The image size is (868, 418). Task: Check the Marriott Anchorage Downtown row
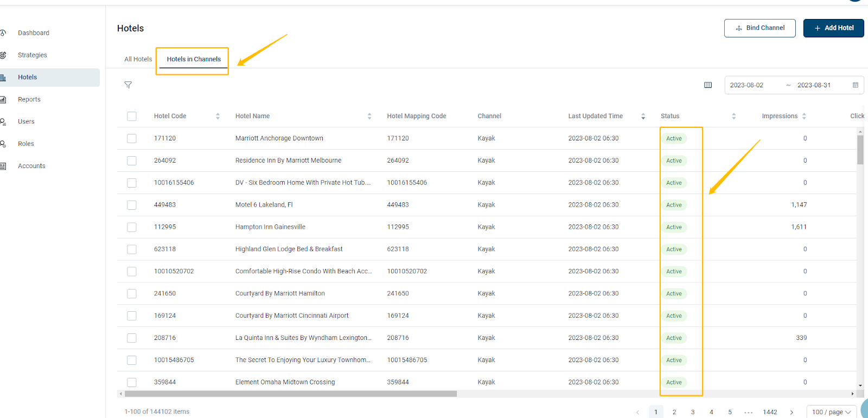(132, 138)
